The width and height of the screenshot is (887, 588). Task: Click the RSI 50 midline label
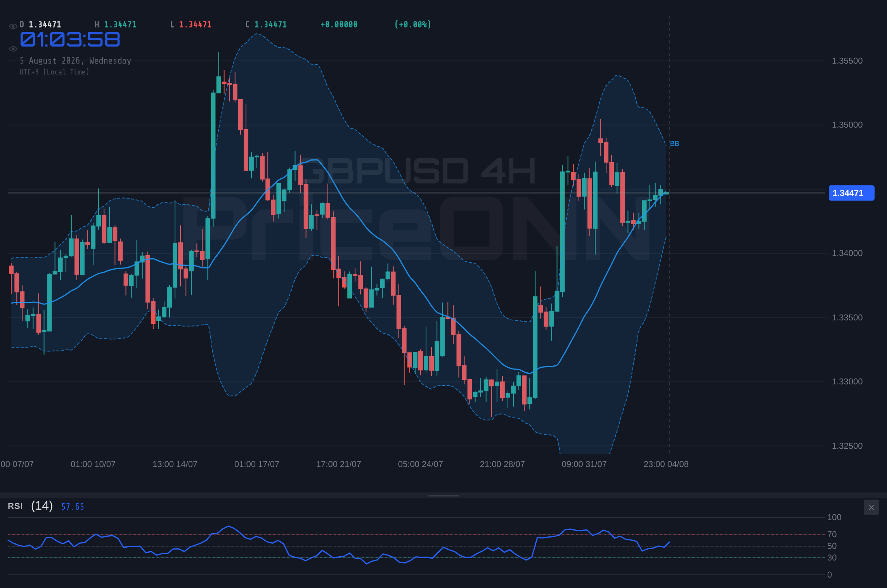pos(832,546)
